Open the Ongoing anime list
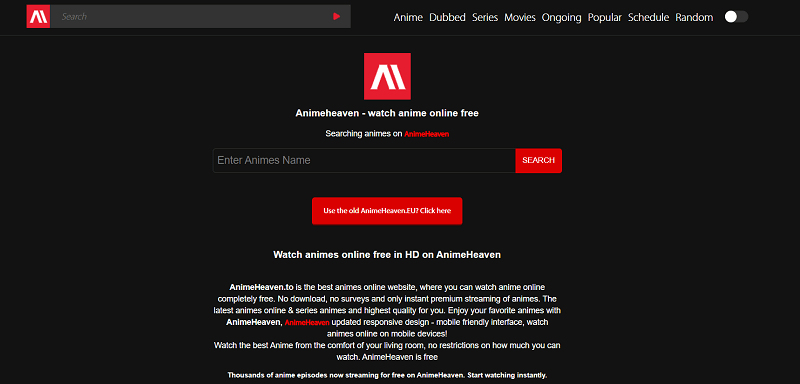The width and height of the screenshot is (800, 384). click(561, 17)
